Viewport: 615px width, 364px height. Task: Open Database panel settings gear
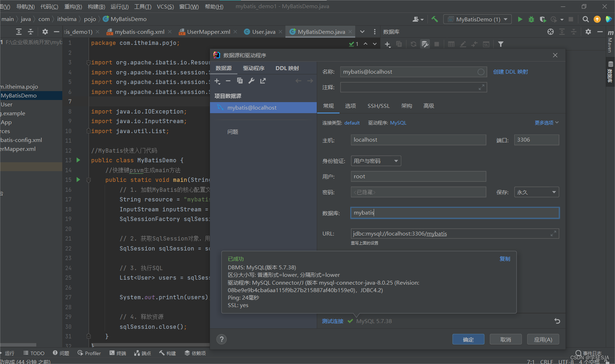pyautogui.click(x=588, y=32)
